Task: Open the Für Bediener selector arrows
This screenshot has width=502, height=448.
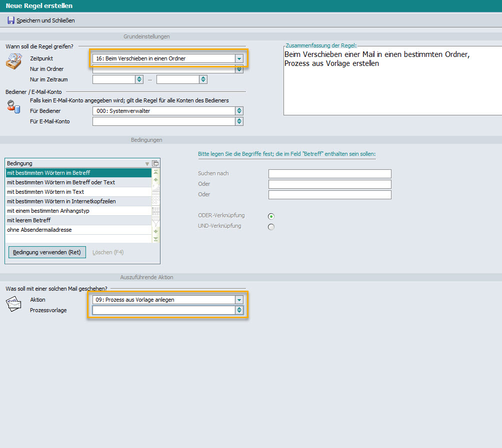Action: [x=239, y=111]
